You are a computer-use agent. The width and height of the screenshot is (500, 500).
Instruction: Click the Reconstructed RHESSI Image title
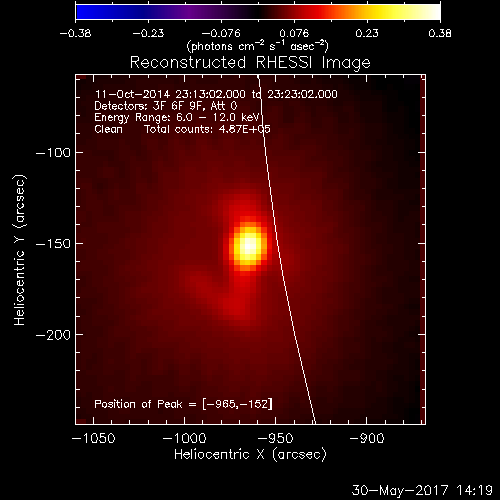click(250, 62)
